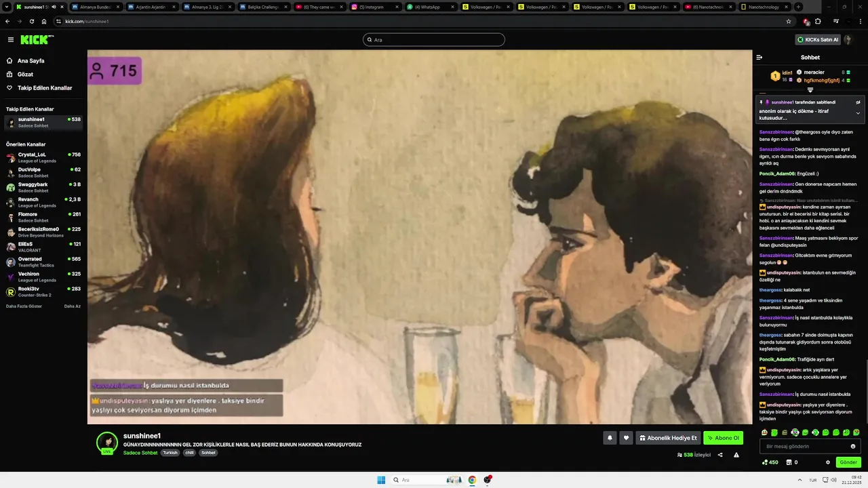Expand pinned message chevron

click(858, 113)
